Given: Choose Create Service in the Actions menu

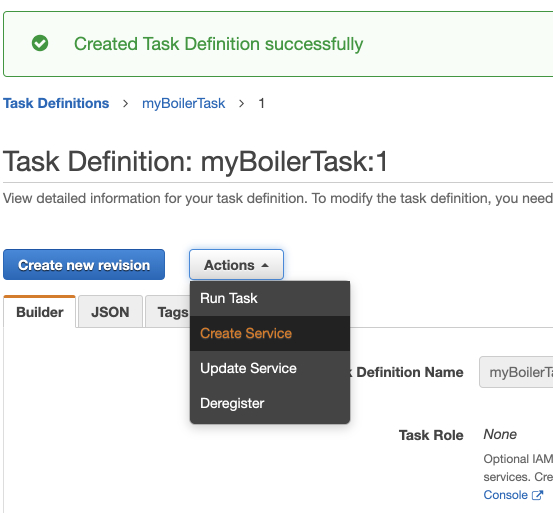Looking at the screenshot, I should click(x=270, y=333).
